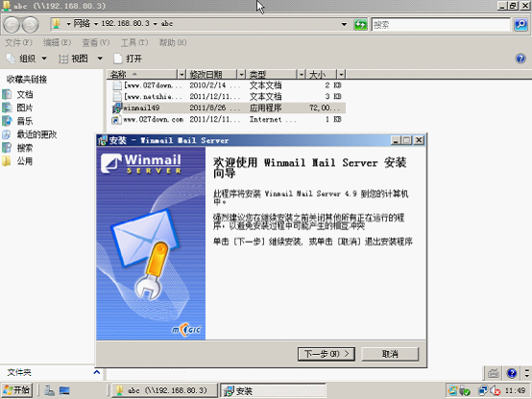Click abc breadcrumb in address bar

166,23
